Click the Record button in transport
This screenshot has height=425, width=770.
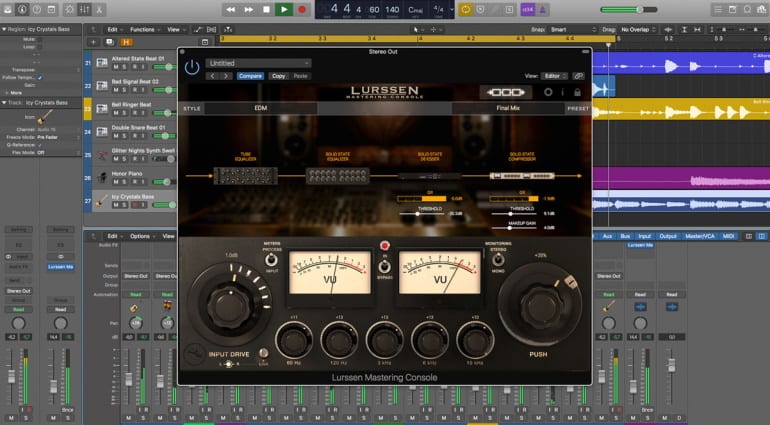[302, 9]
